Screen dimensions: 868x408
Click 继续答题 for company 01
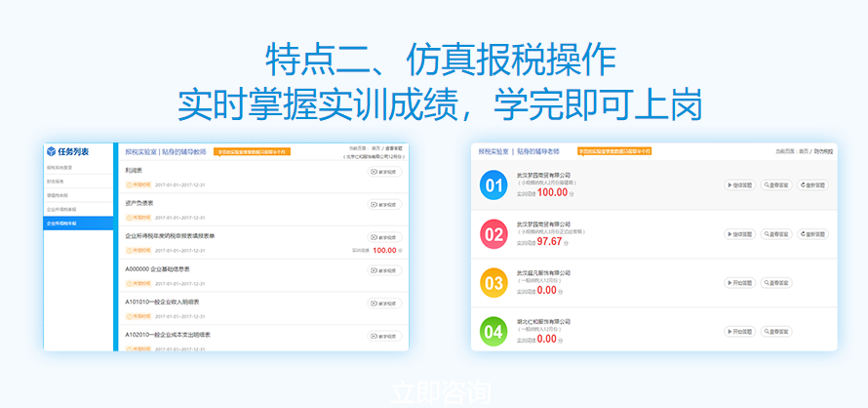[x=739, y=184]
